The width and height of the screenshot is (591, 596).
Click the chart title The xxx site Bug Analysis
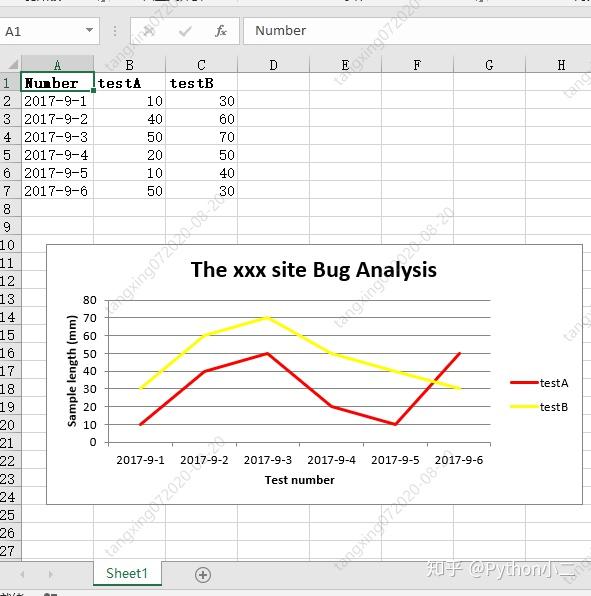(x=314, y=269)
